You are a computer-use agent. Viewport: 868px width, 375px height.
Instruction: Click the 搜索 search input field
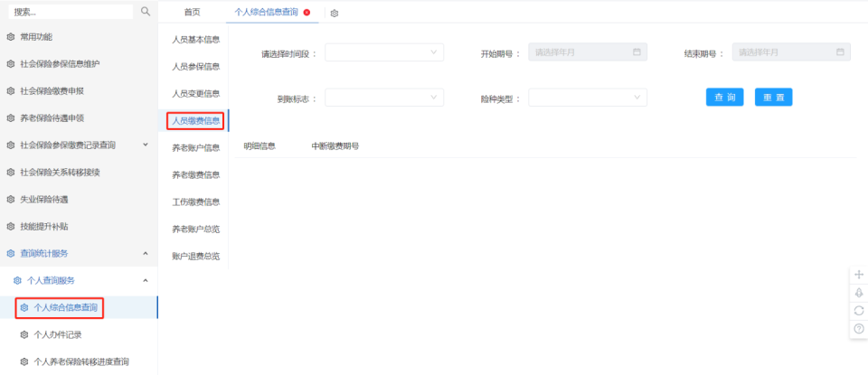(71, 12)
